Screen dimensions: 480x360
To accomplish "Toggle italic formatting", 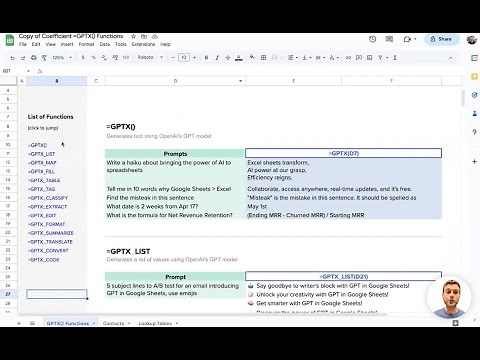I will tap(217, 58).
